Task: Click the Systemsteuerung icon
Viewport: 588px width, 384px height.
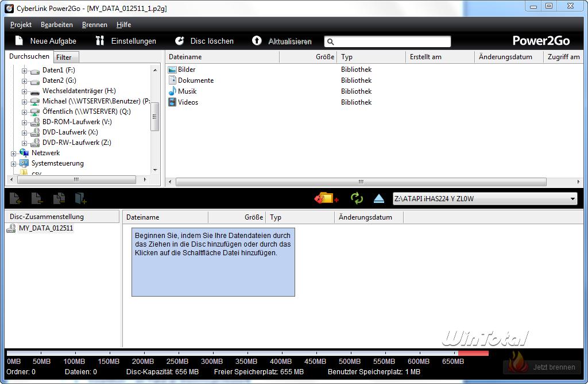Action: pyautogui.click(x=24, y=163)
